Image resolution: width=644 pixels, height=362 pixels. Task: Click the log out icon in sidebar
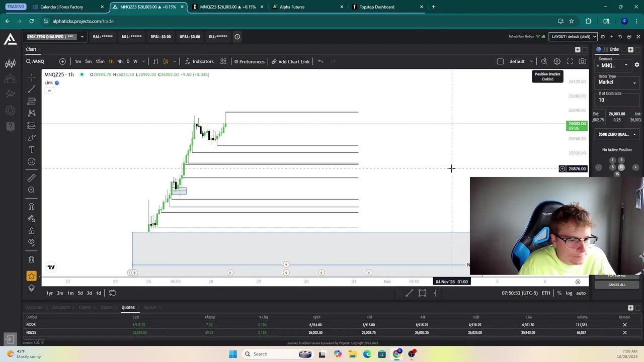click(10, 340)
